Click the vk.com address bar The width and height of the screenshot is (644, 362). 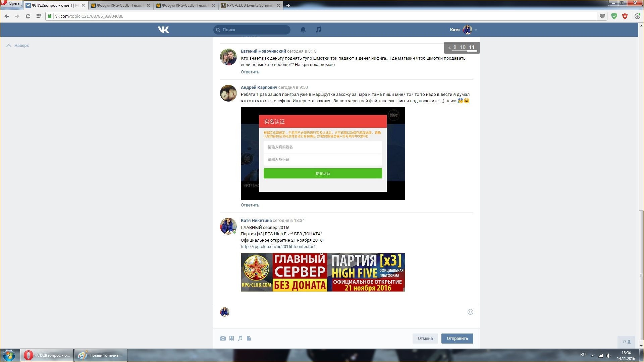point(321,16)
